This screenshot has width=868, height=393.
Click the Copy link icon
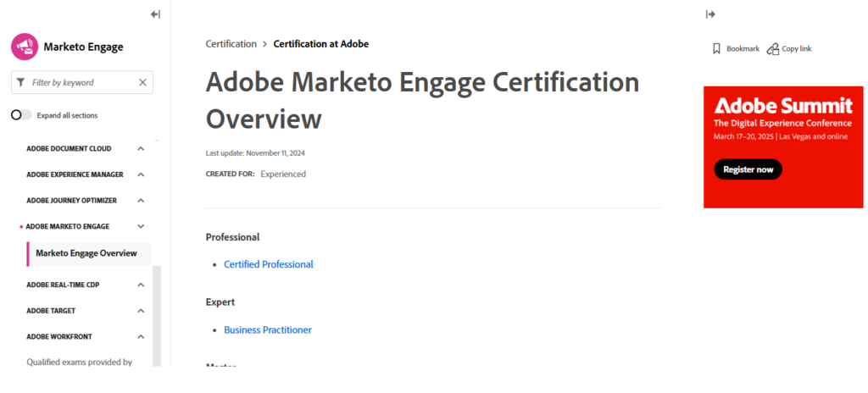tap(773, 49)
